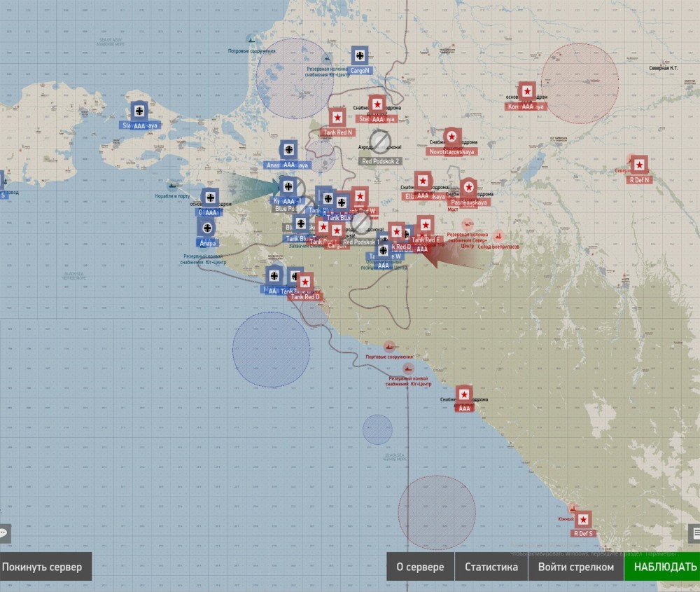Viewport: 700px width, 592px height.
Task: Select the R Def N red airfield icon
Action: point(639,165)
